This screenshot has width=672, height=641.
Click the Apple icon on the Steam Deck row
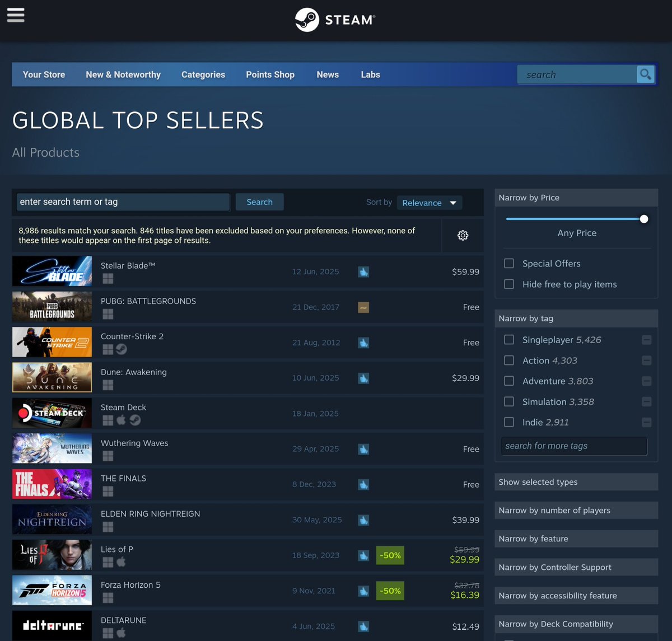point(121,420)
